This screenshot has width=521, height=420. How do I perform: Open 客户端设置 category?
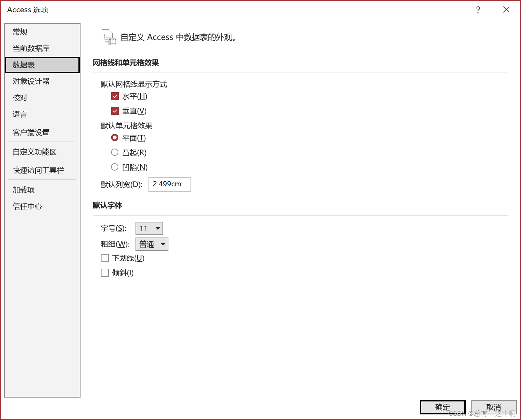pyautogui.click(x=42, y=132)
